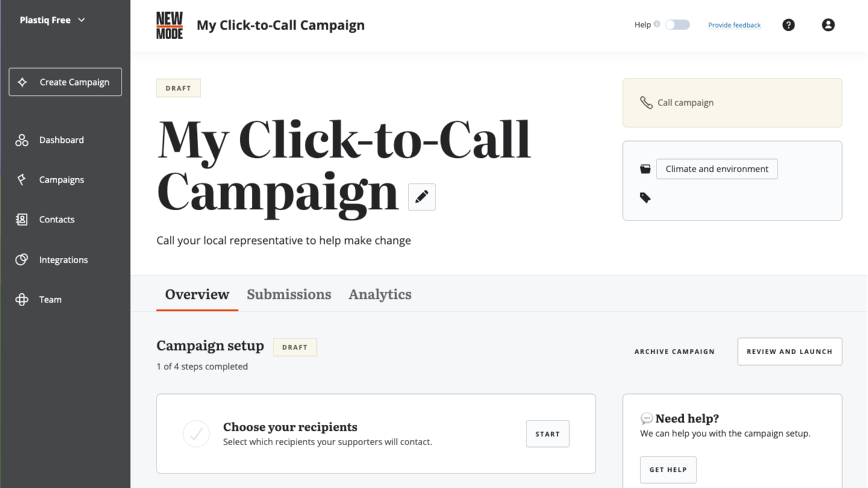Screen dimensions: 868x488
Task: Click the Choose your recipients checkmark circle
Action: tap(196, 434)
